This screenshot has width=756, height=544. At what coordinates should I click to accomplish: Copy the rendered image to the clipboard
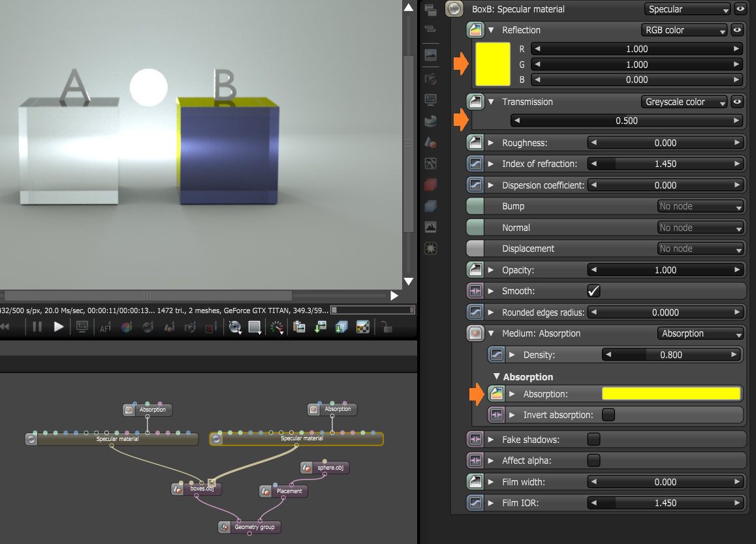point(299,327)
